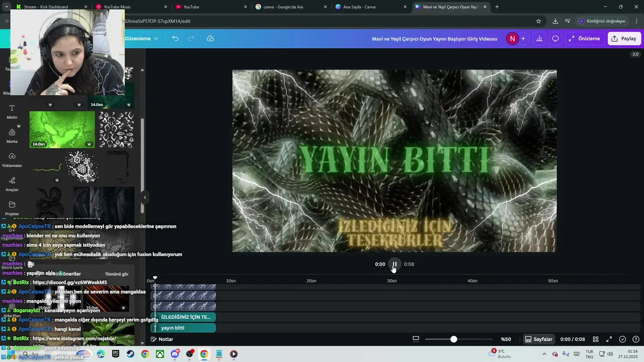The height and width of the screenshot is (362, 644).
Task: Select the İZLEDİĞİNİZ İÇİN TE... timeline clip
Action: [183, 317]
